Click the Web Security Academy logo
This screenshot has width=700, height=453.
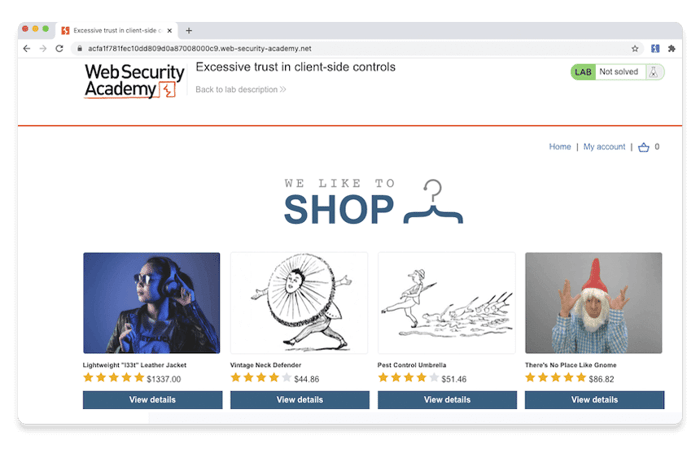click(134, 81)
